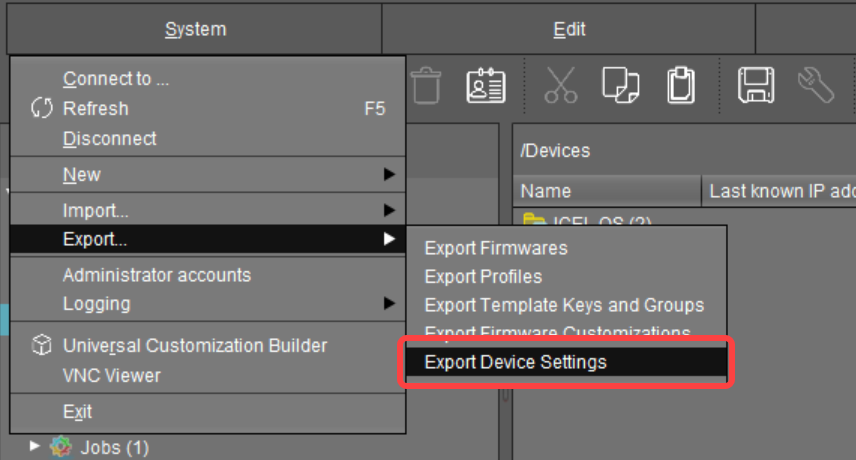Click the clipboard paste icon
This screenshot has width=856, height=460.
click(x=681, y=85)
